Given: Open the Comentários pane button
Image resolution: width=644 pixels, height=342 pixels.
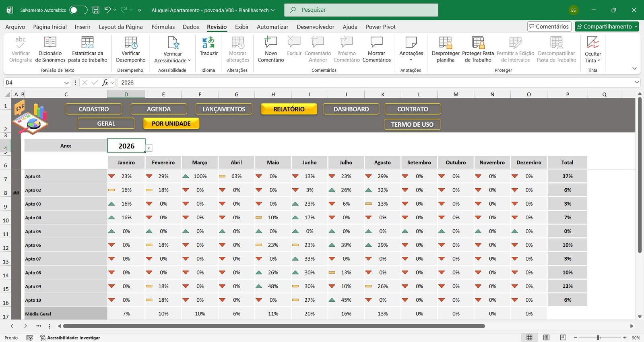Looking at the screenshot, I should click(549, 27).
